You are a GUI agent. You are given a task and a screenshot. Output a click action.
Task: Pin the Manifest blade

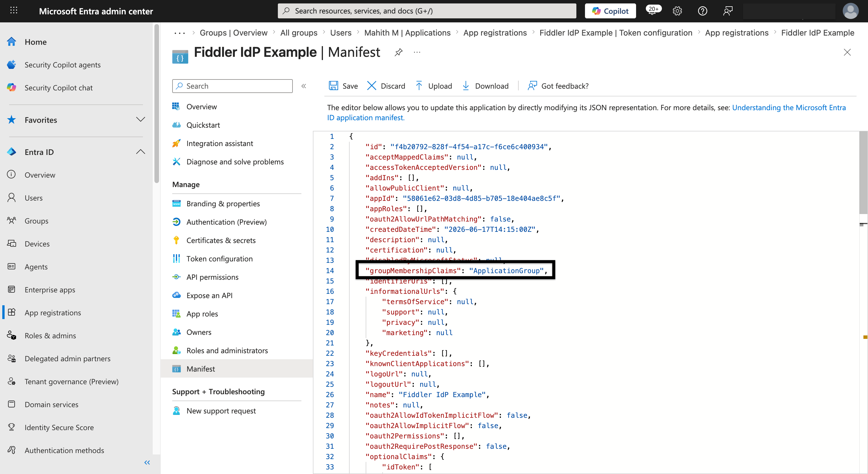(x=399, y=52)
